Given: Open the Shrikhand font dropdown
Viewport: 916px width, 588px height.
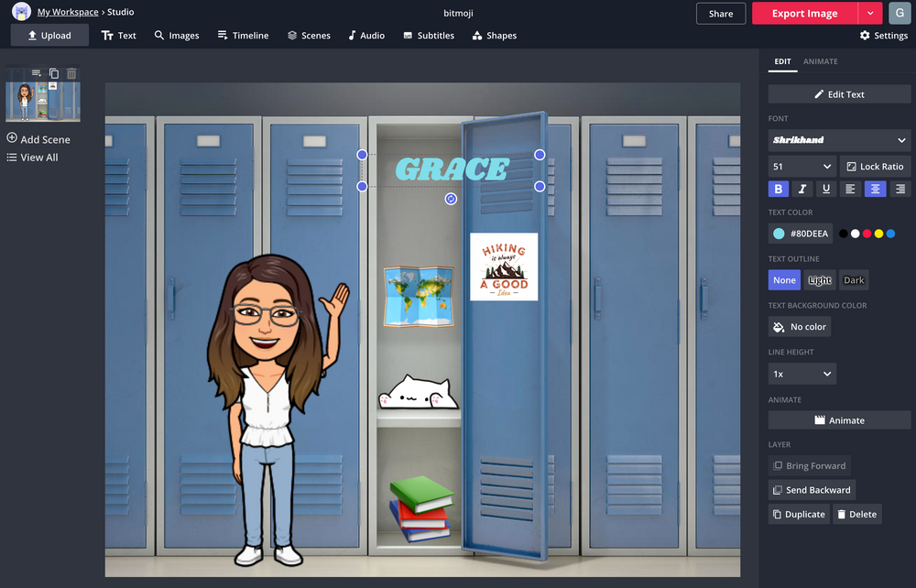Looking at the screenshot, I should [x=838, y=139].
